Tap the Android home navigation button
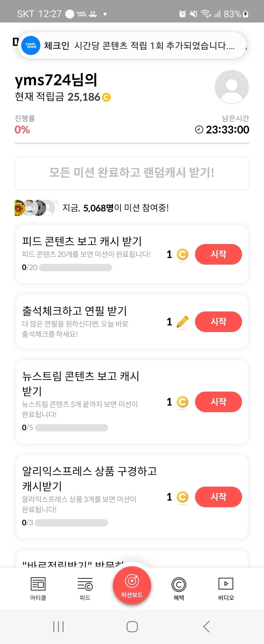 click(132, 627)
